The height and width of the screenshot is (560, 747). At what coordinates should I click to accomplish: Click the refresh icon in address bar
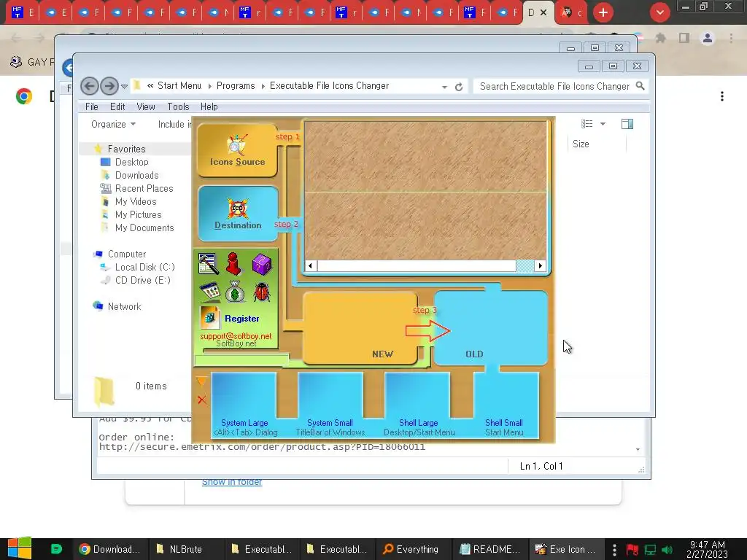tap(459, 87)
